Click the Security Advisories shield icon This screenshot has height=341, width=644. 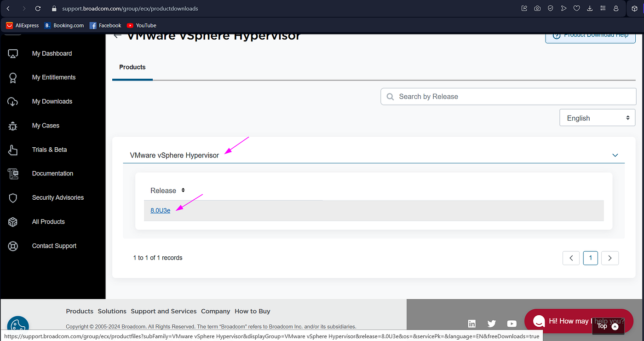pos(13,198)
